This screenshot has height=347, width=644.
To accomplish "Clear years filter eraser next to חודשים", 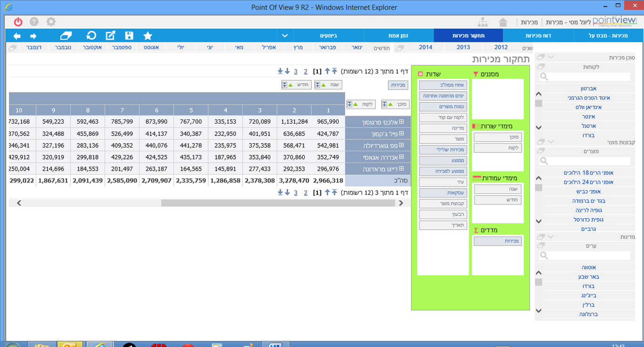I will pyautogui.click(x=400, y=48).
